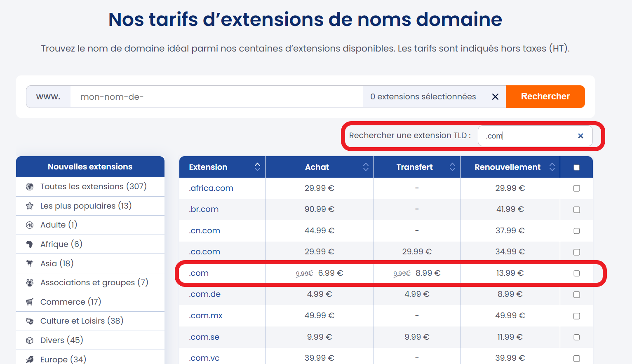This screenshot has width=632, height=364.
Task: Click the box icon next to Divers
Action: point(29,340)
